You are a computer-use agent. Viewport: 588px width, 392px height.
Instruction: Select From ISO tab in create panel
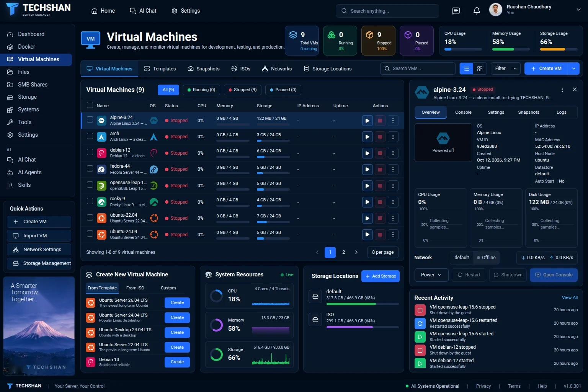coord(135,288)
